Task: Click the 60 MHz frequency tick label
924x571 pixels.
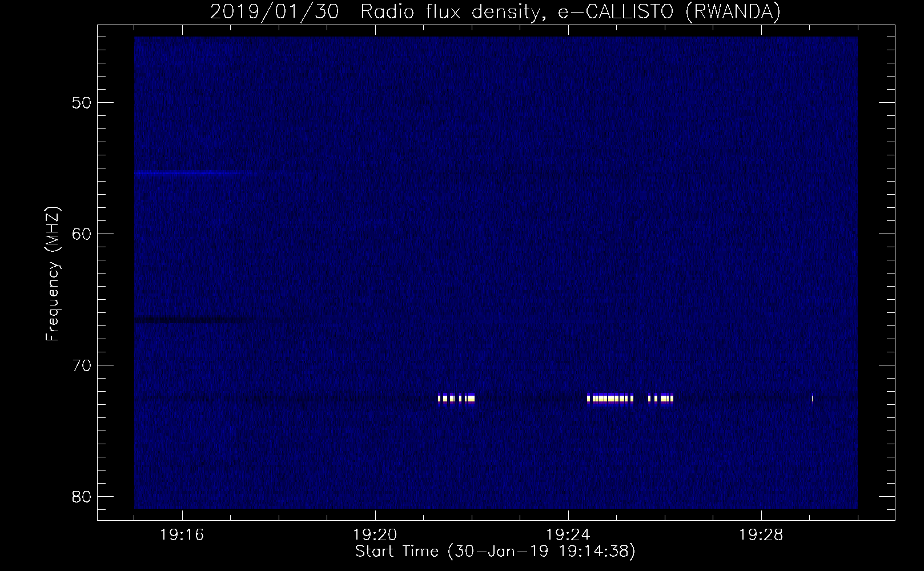Action: click(81, 234)
